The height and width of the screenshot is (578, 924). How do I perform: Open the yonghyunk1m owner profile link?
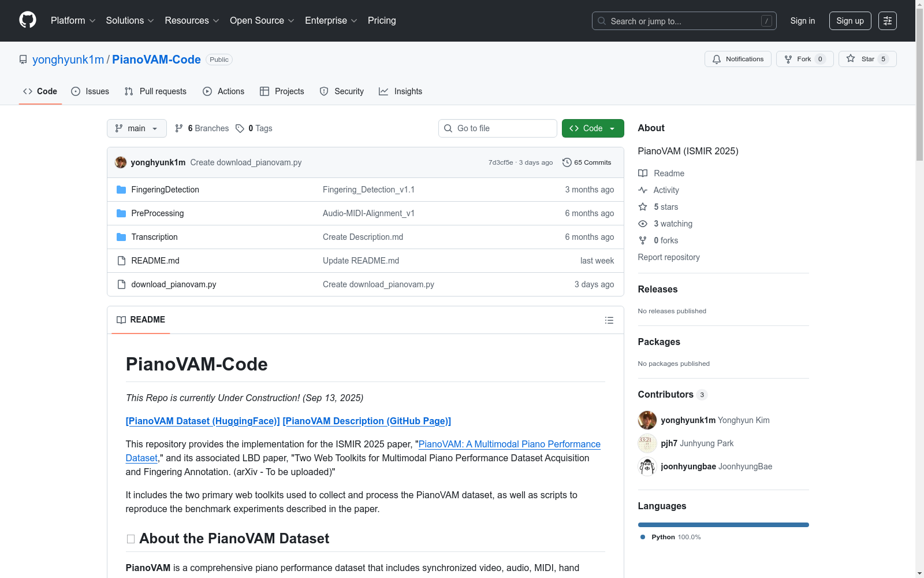tap(68, 60)
